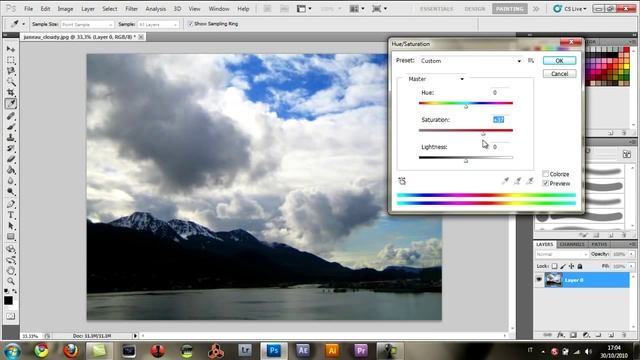Select the Rectangular Marquee tool

coord(11,60)
